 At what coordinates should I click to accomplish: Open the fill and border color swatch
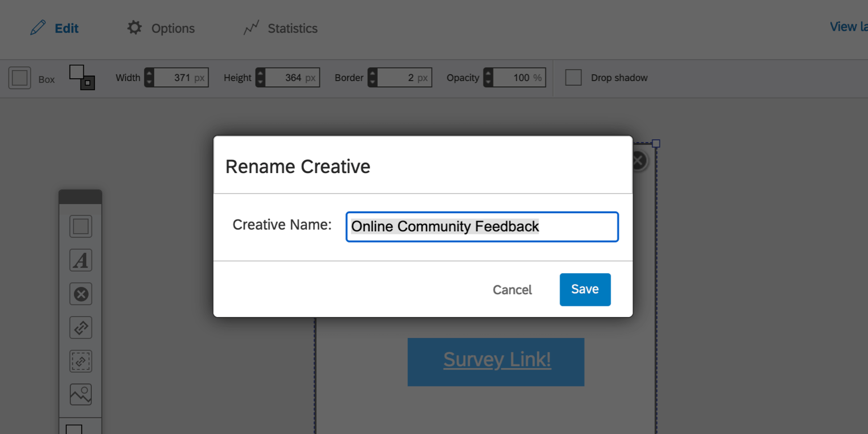coord(82,78)
